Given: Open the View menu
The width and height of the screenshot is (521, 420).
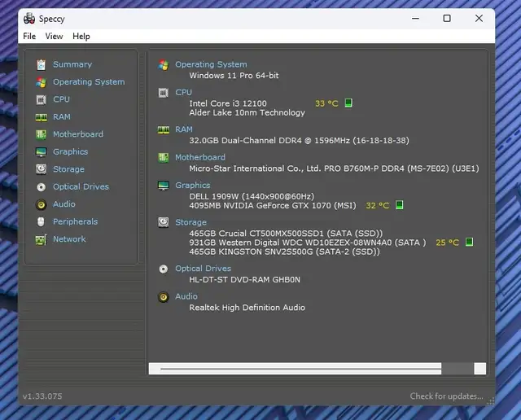Looking at the screenshot, I should [54, 37].
